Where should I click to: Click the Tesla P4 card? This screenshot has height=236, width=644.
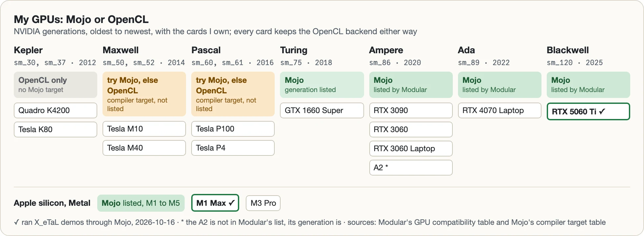click(x=233, y=148)
